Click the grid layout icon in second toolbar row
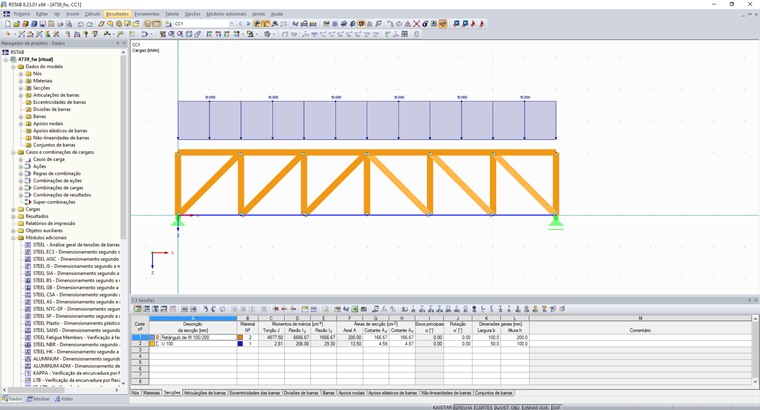The width and height of the screenshot is (760, 410). (x=404, y=34)
